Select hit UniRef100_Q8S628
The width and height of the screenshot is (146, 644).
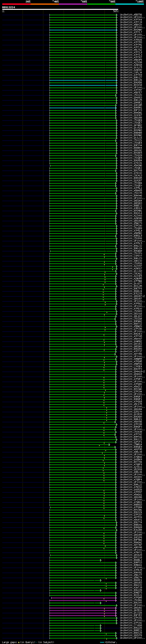coord(131,555)
